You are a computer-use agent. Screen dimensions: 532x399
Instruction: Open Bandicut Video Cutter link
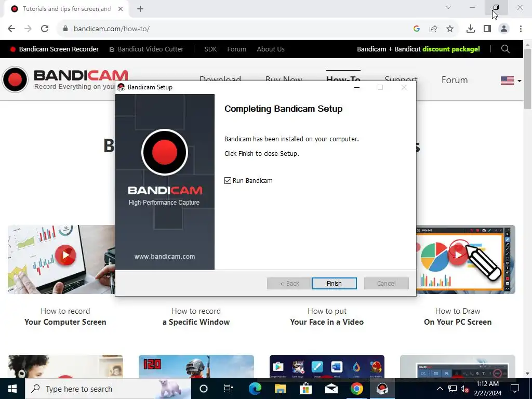tap(146, 49)
